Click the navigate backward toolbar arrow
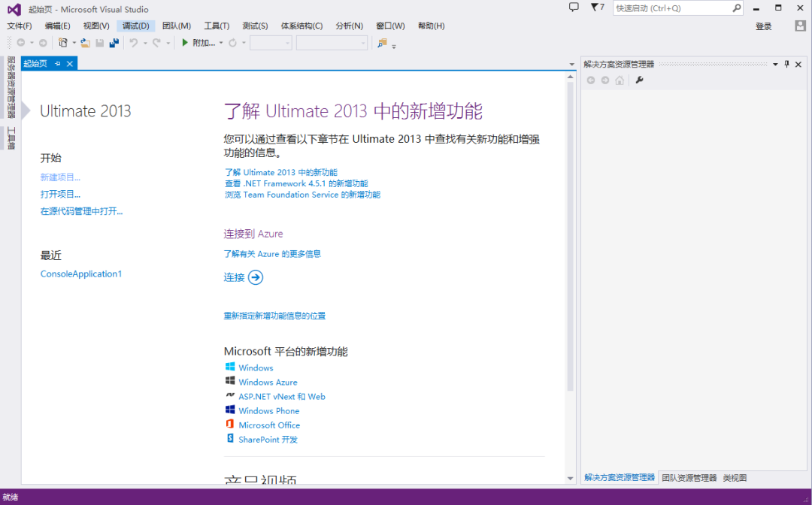Viewport: 812px width, 505px height. tap(21, 43)
